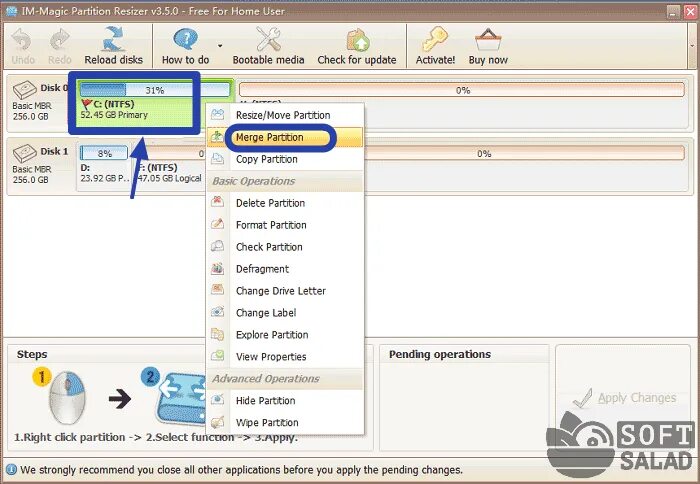Image resolution: width=700 pixels, height=484 pixels.
Task: Click the status bar info icon
Action: (11, 470)
